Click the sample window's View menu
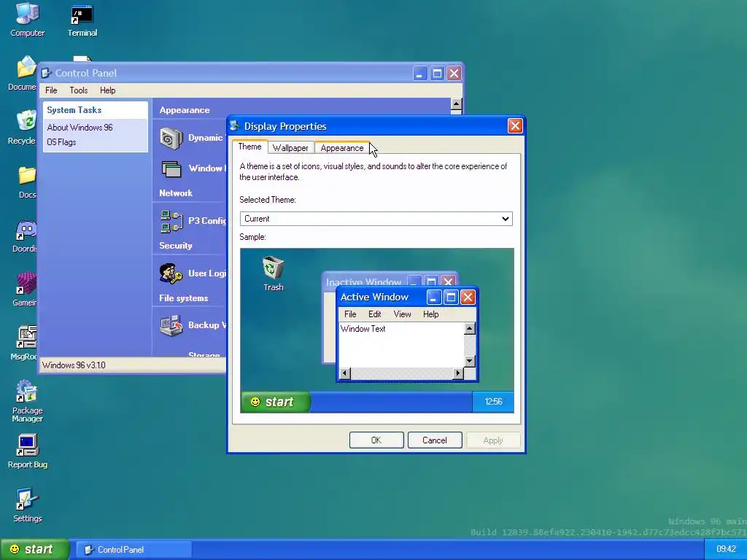 pos(402,314)
